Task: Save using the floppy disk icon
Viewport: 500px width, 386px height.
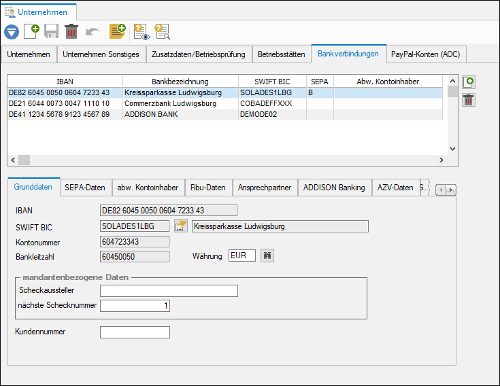Action: tap(51, 32)
